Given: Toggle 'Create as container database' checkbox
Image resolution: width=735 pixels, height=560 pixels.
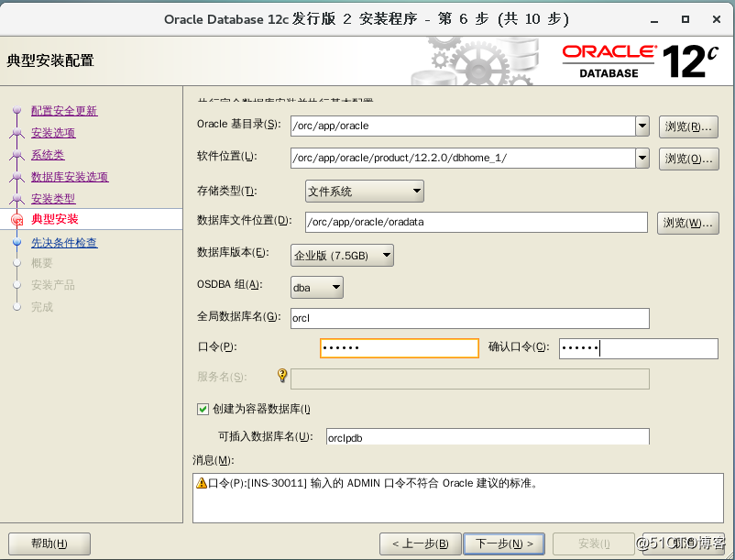Looking at the screenshot, I should pyautogui.click(x=203, y=409).
